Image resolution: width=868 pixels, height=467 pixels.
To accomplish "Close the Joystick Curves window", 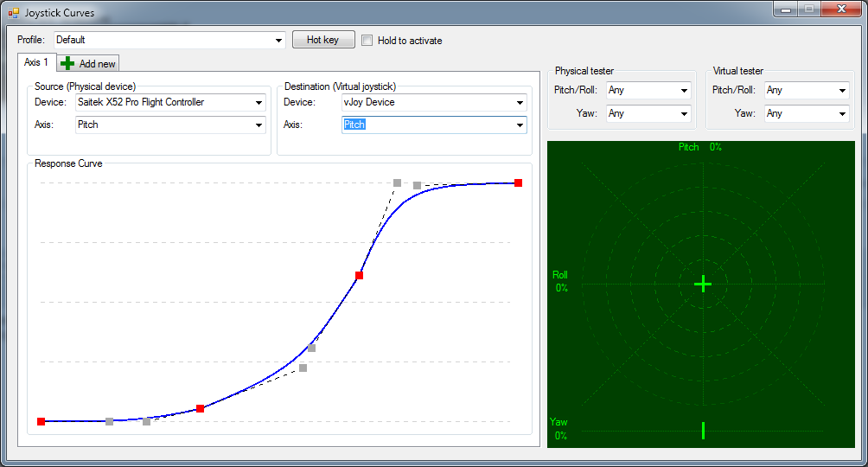I will [841, 9].
